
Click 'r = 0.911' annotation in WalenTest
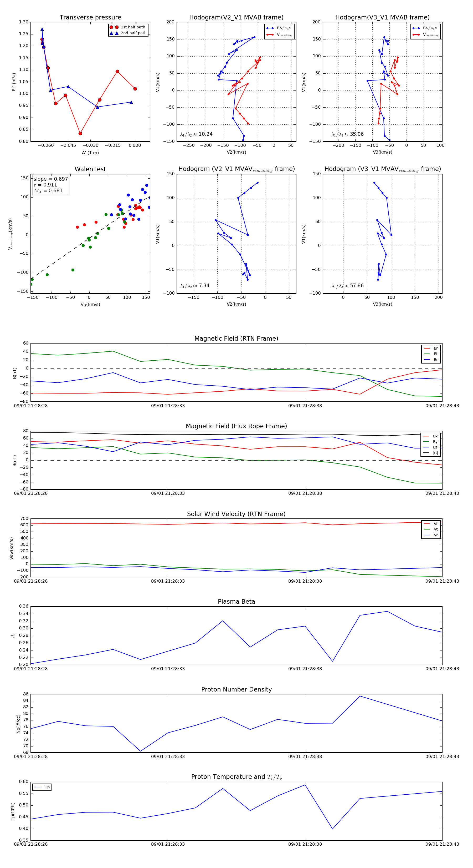pos(45,185)
